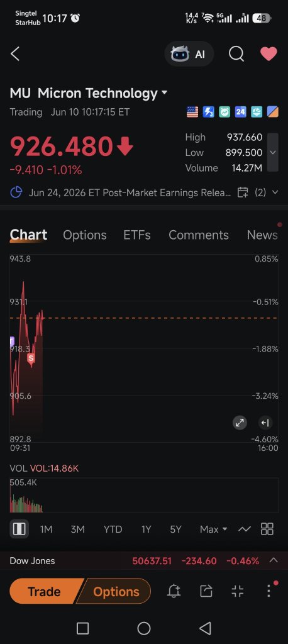This screenshot has height=644, width=288.
Task: Tap the orange Trade button
Action: point(44,591)
